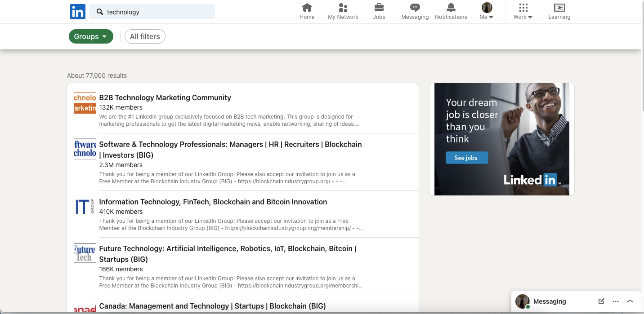Viewport: 644px width, 314px height.
Task: Select your profile picture in the Messaging panel
Action: click(522, 301)
